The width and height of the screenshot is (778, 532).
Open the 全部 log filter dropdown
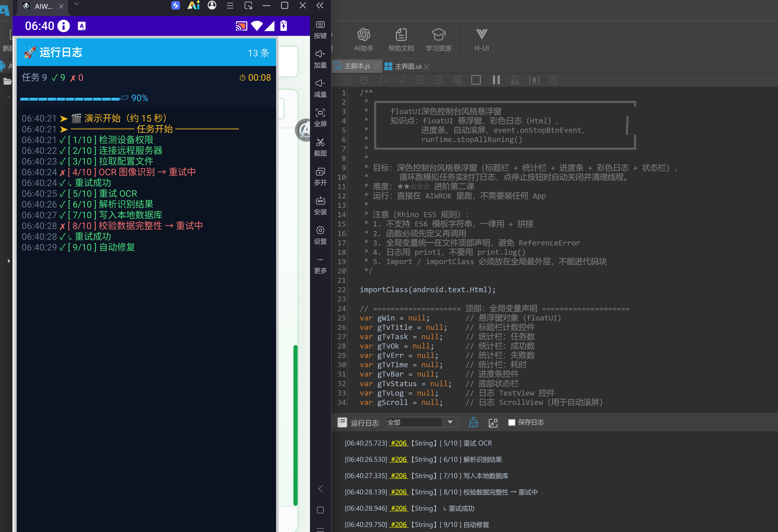[422, 422]
